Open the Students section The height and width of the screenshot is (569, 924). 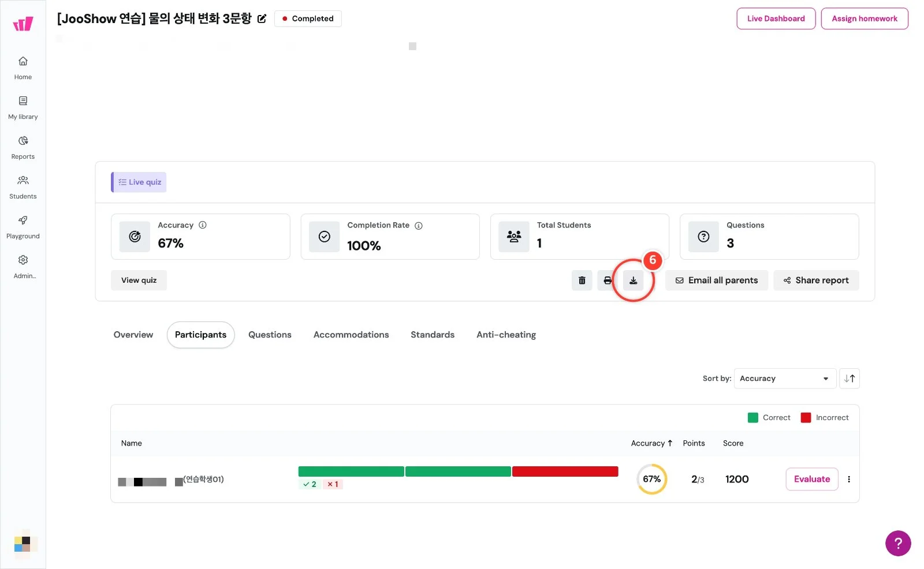(x=23, y=187)
